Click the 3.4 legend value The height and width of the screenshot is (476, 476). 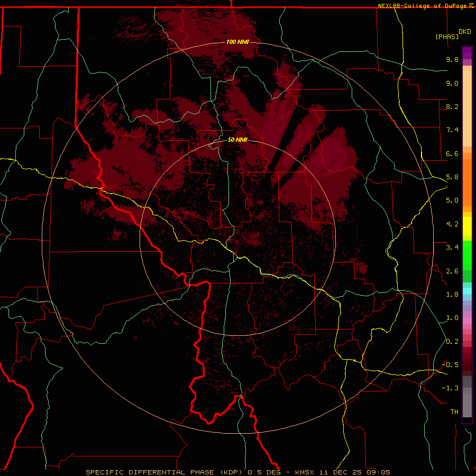[452, 248]
